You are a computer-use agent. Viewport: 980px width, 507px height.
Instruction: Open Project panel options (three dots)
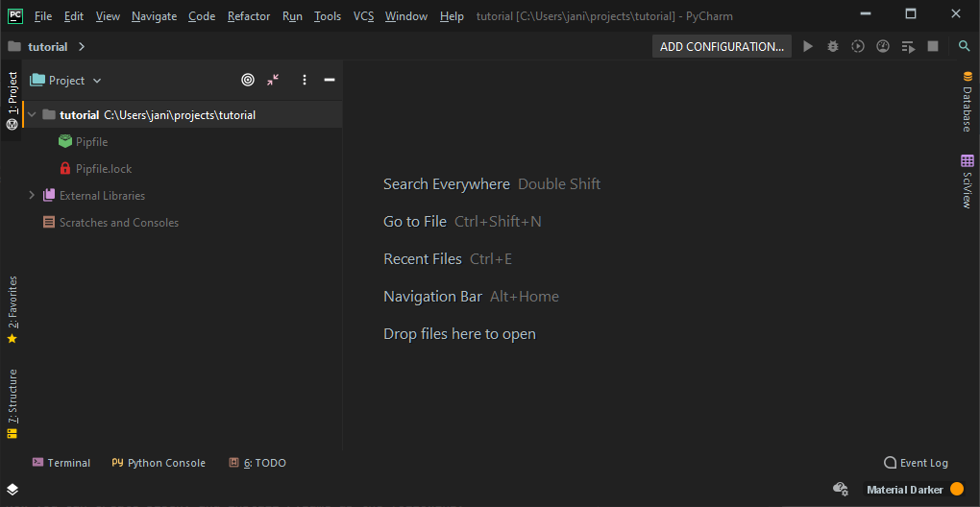coord(305,80)
